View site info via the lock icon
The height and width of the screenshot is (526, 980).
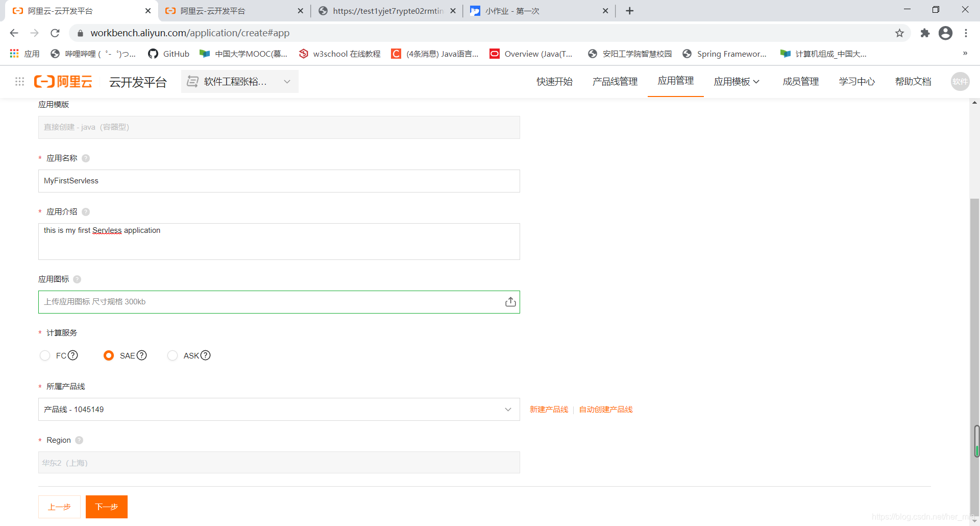coord(80,33)
